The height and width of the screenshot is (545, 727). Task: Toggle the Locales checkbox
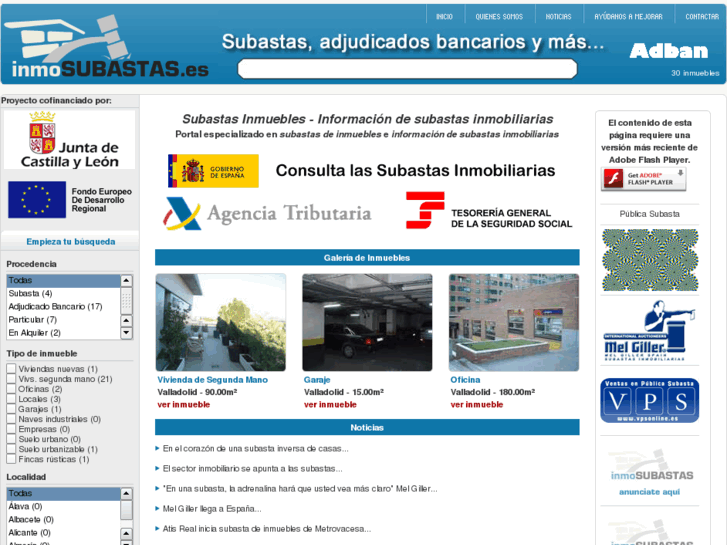pyautogui.click(x=11, y=399)
